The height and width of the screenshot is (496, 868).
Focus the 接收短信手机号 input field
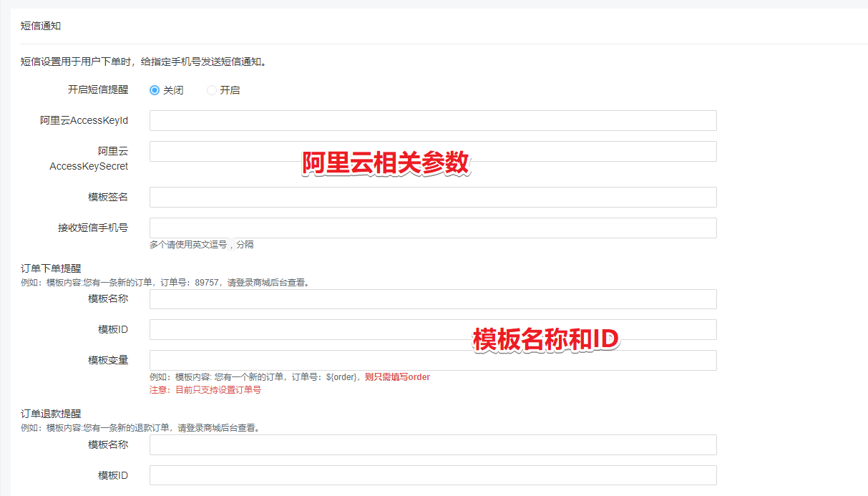(433, 228)
